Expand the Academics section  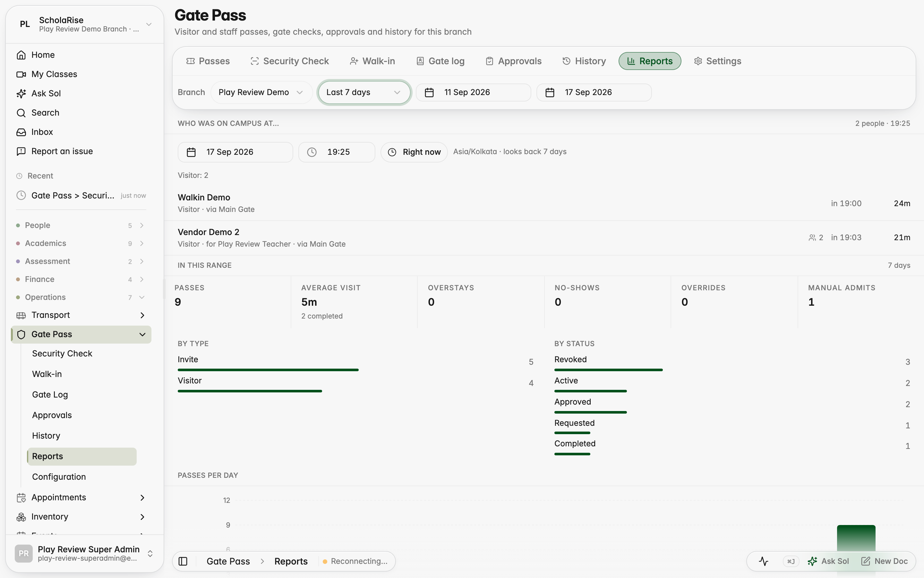pos(81,243)
